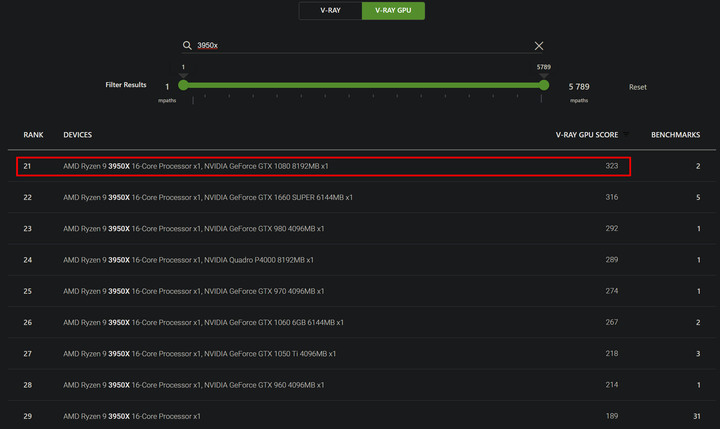
Task: Click the score value 189
Action: tap(611, 416)
